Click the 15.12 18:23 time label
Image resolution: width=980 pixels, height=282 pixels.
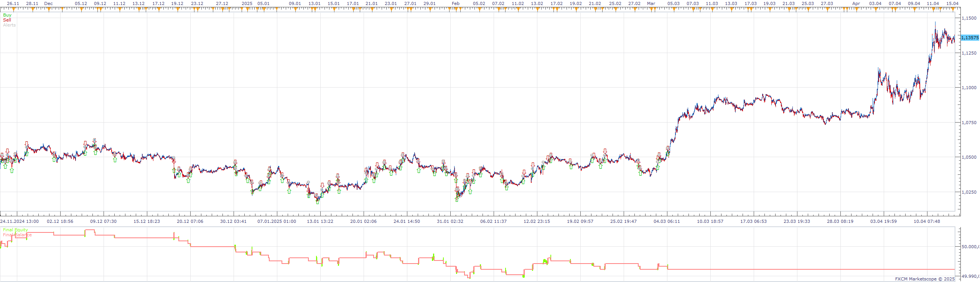pos(147,221)
